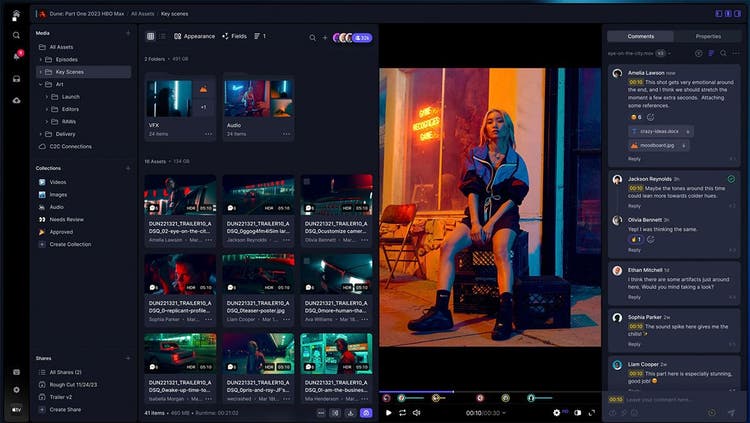
Task: Collapse the Art folder
Action: 41,84
